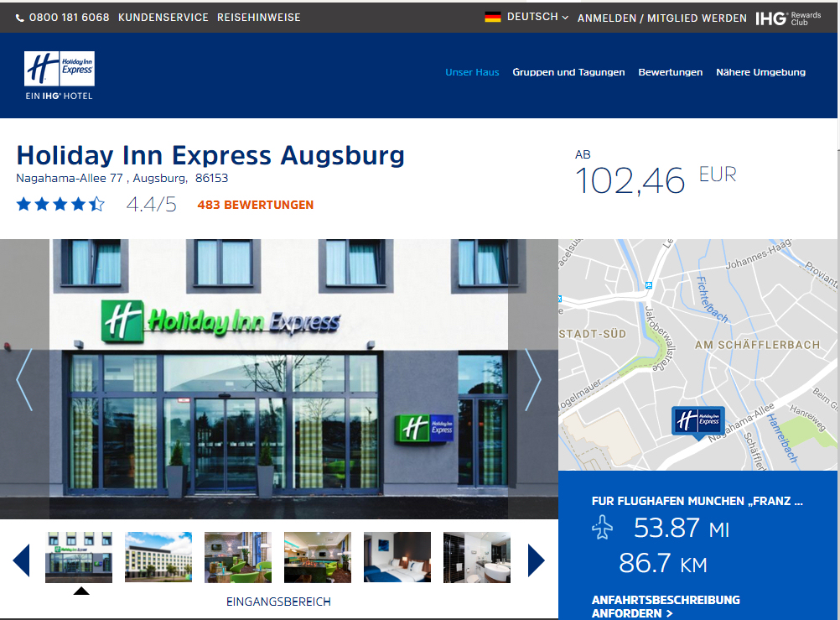Select the bathroom photo thumbnail
The image size is (840, 620).
(477, 557)
